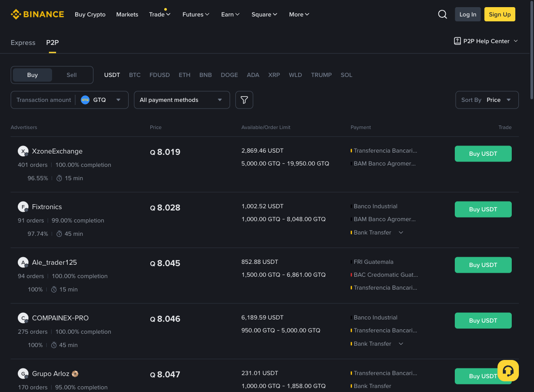Viewport: 534px width, 392px height.
Task: Select the TRUMP crypto tab
Action: [x=321, y=75]
